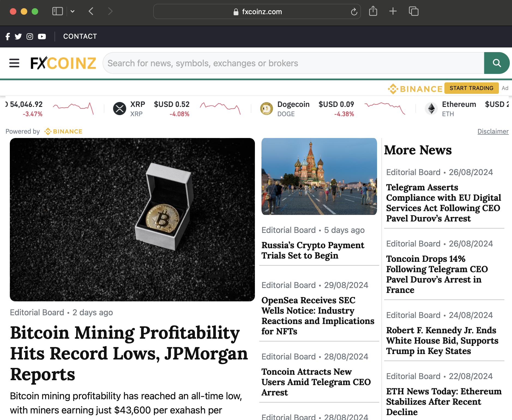512x420 pixels.
Task: Click the 26/08/2024 date above Telegram Asserts
Action: (x=471, y=172)
